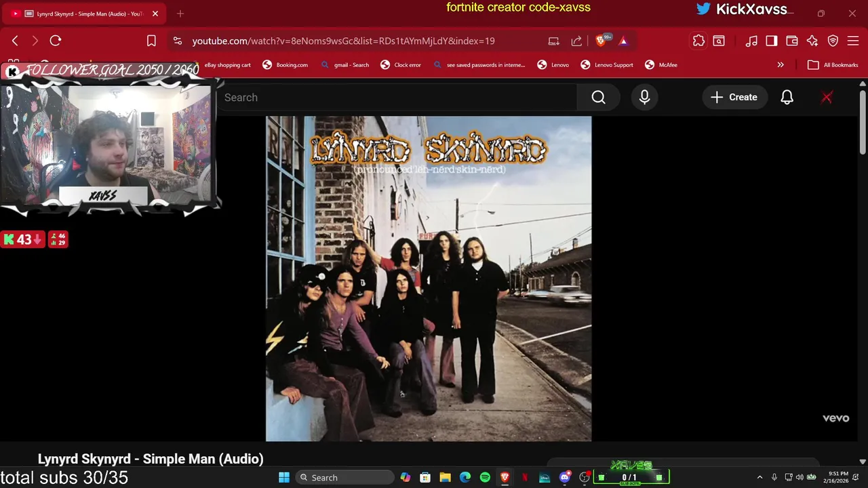Open the Booking.com bookmark
868x488 pixels.
click(285, 65)
